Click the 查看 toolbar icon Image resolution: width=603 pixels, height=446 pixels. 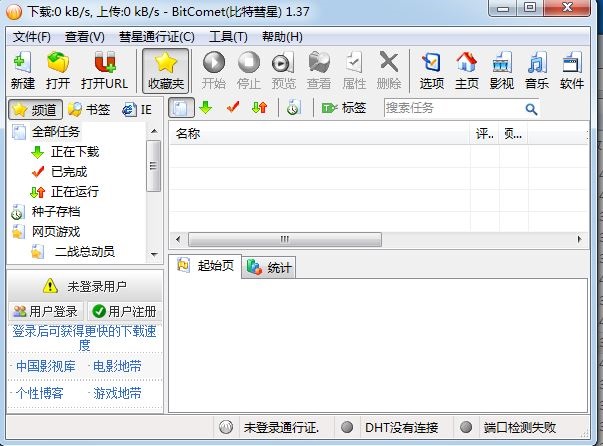[x=319, y=71]
